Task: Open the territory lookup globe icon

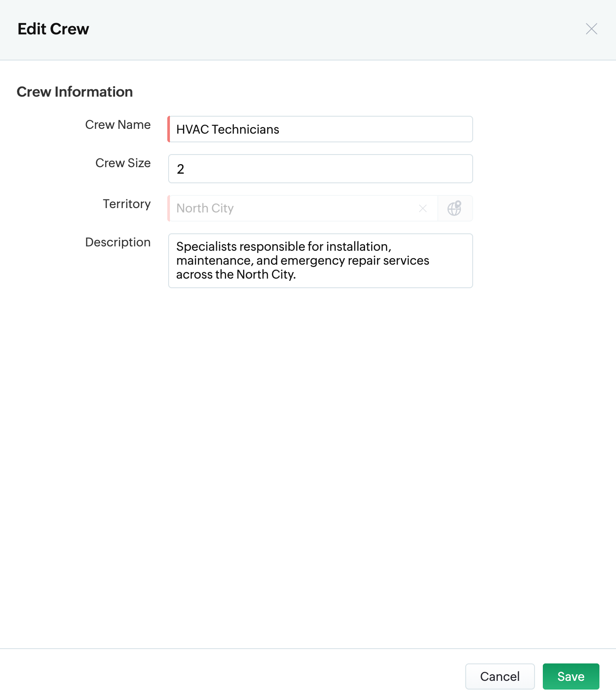Action: tap(454, 209)
